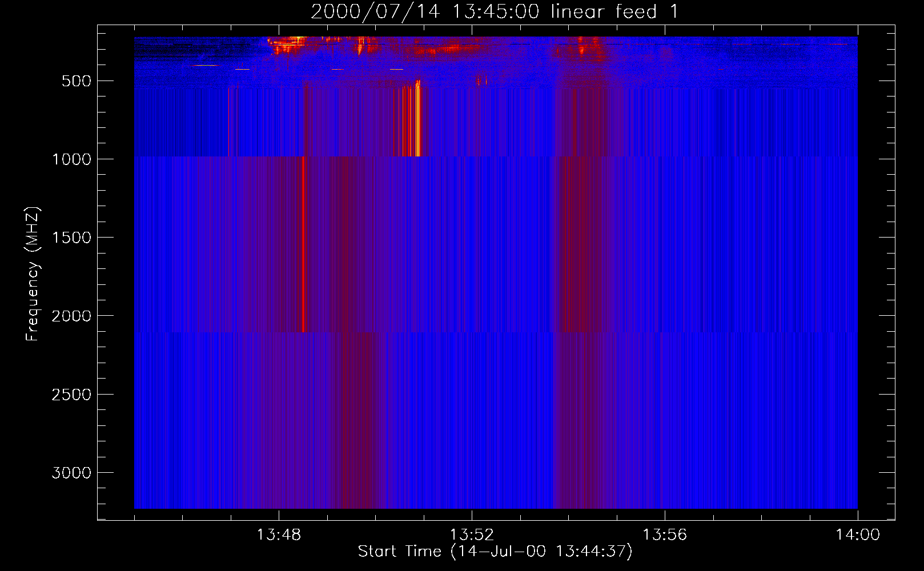Click the 1000 frequency tick label
The height and width of the screenshot is (571, 924).
71,159
